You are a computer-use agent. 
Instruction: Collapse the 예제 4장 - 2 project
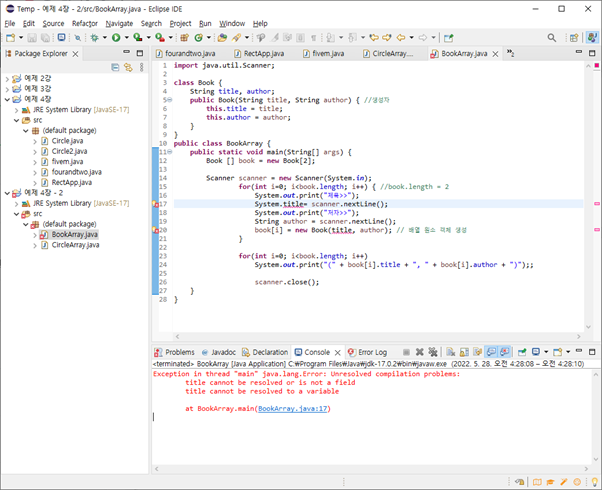point(7,193)
